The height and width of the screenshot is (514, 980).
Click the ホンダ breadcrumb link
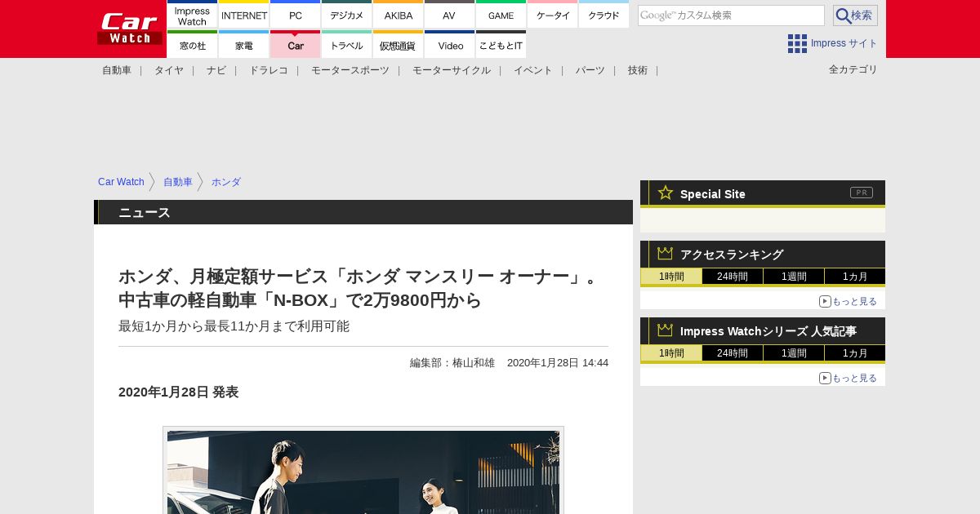click(226, 182)
